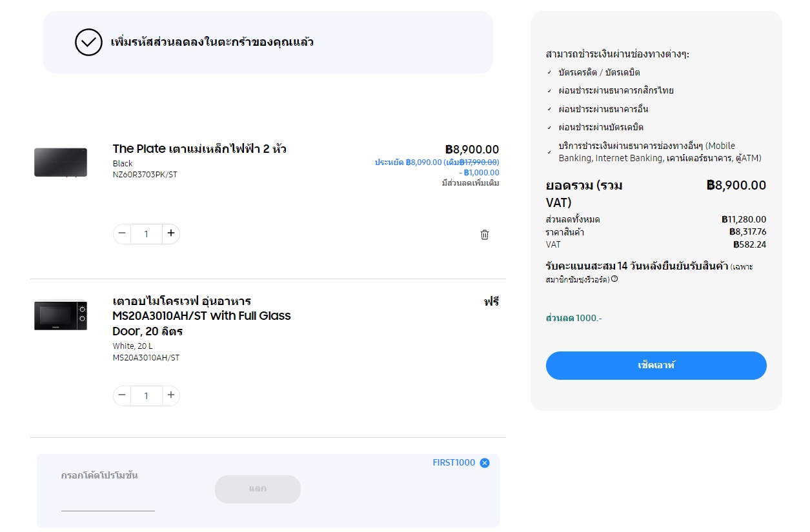Click the ส่วนลด 1000.- discount label
The width and height of the screenshot is (810, 532).
tap(574, 319)
